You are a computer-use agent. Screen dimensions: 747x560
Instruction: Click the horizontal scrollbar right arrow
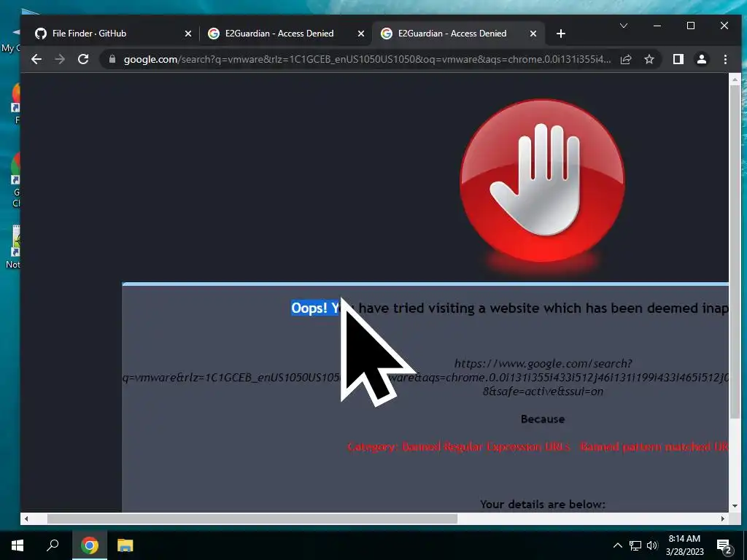pos(723,518)
